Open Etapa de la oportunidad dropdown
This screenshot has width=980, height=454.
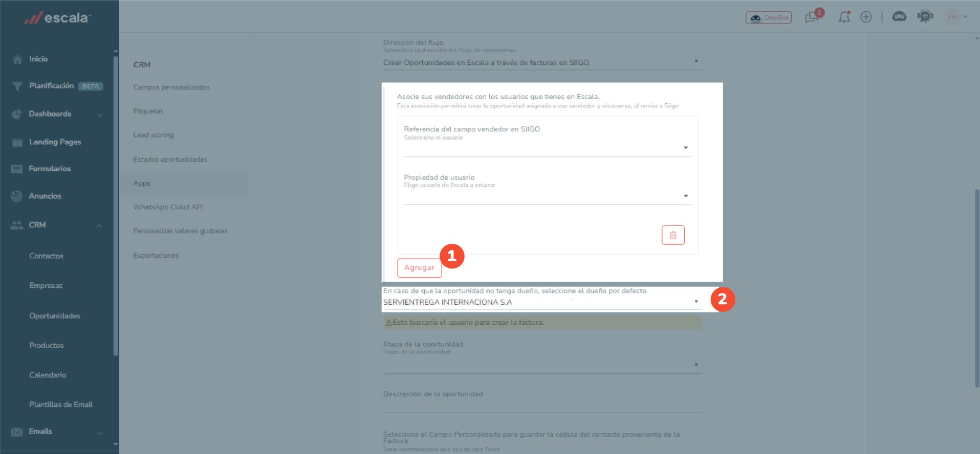(x=542, y=366)
